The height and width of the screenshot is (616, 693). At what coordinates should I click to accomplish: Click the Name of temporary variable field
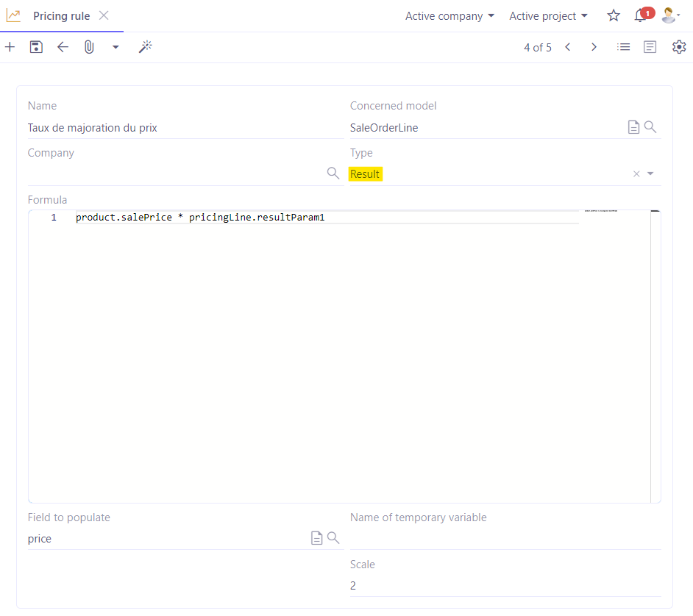click(x=505, y=539)
